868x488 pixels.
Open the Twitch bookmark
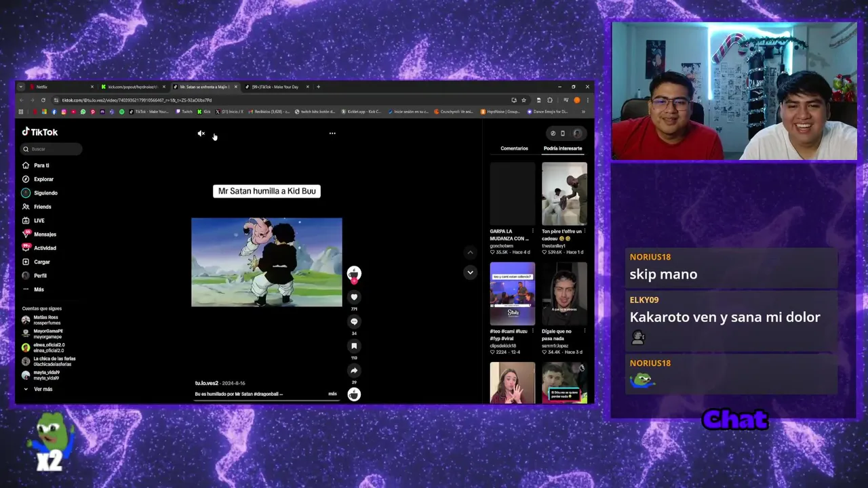click(x=184, y=111)
